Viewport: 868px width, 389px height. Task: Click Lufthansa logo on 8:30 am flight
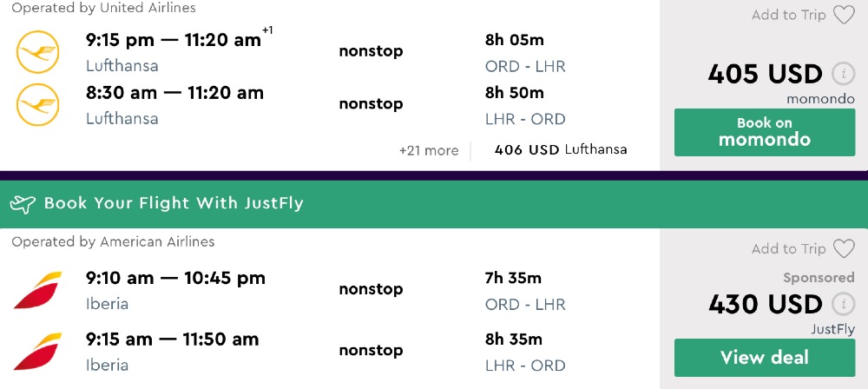coord(37,105)
